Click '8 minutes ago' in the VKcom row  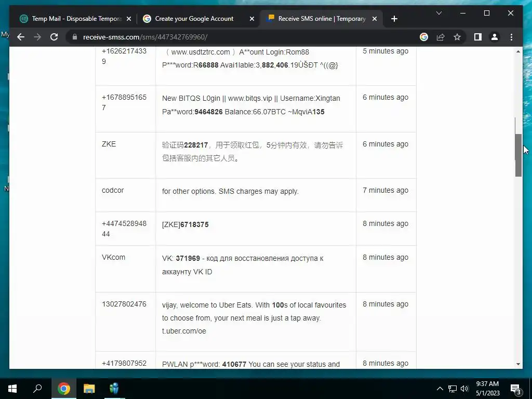385,257
